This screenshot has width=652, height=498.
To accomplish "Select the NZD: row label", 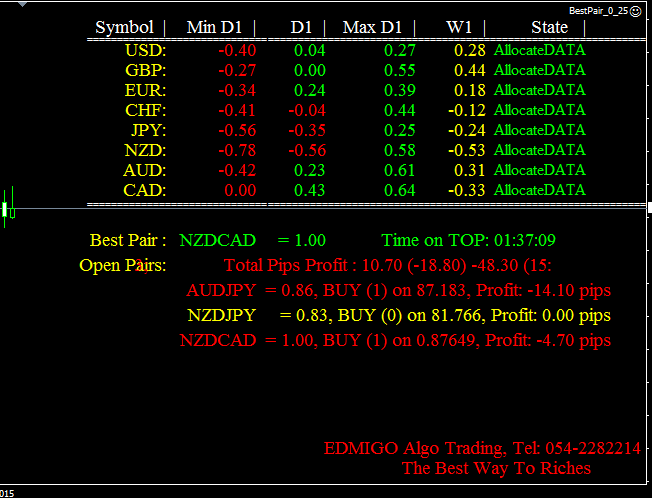I will (x=145, y=150).
